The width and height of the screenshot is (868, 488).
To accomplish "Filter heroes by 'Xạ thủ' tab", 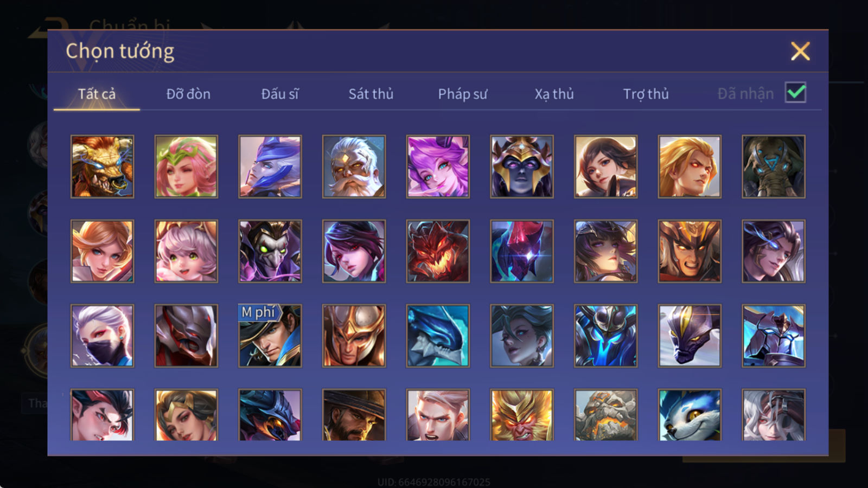I will point(554,94).
